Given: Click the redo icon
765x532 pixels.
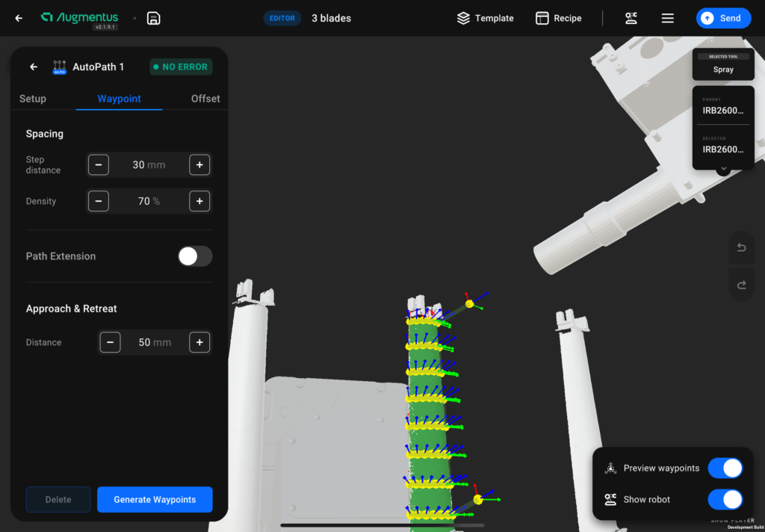Looking at the screenshot, I should pyautogui.click(x=741, y=285).
